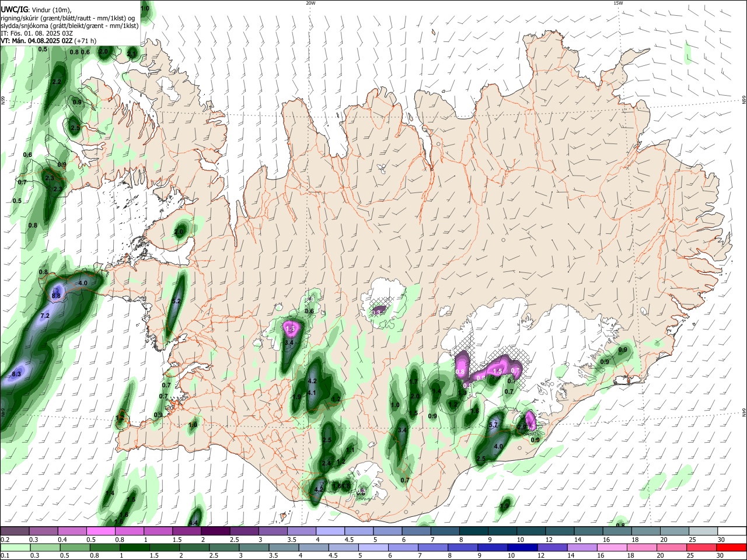Click the '8.3' precipitation value near left edge
This screenshot has width=747, height=560.
click(x=16, y=374)
